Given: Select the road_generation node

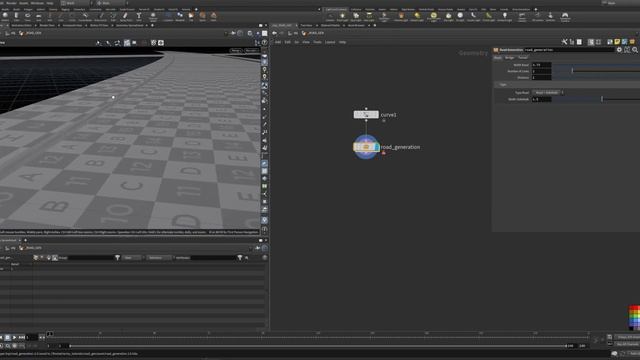Looking at the screenshot, I should pos(366,147).
